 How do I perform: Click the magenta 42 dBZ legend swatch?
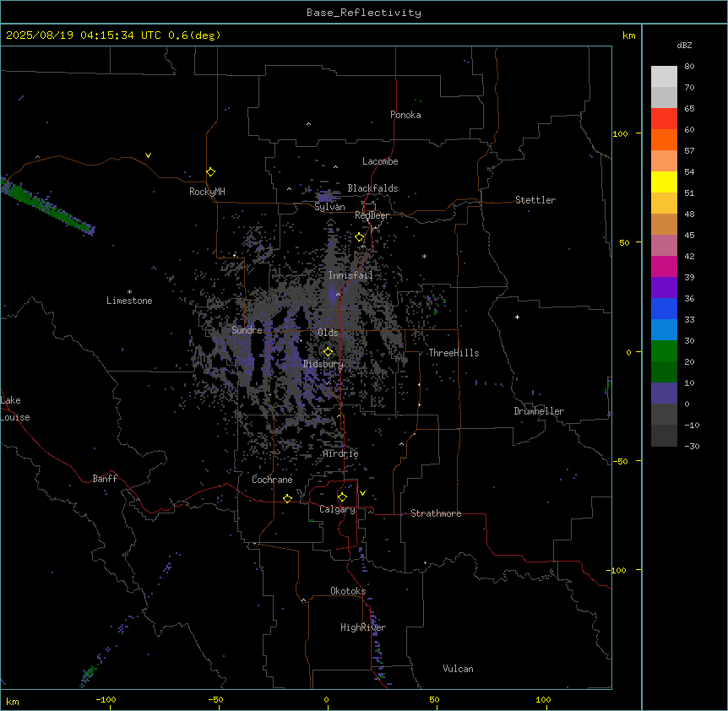[664, 266]
